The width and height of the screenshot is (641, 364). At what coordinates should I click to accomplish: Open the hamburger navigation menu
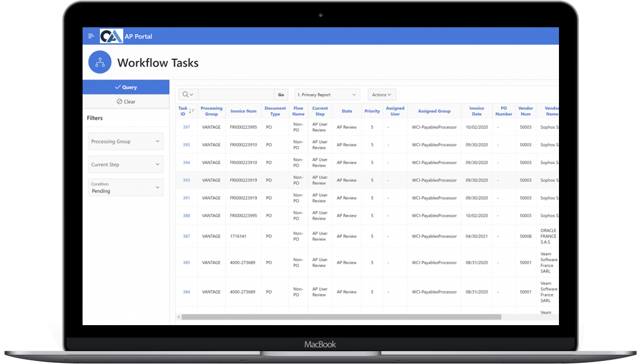tap(91, 36)
